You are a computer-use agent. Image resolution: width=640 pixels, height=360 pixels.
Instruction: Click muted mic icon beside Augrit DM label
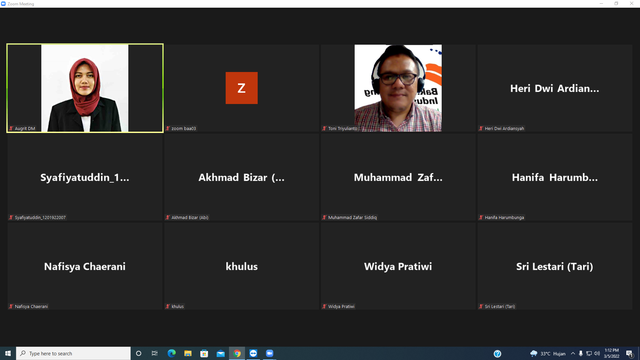click(x=11, y=128)
